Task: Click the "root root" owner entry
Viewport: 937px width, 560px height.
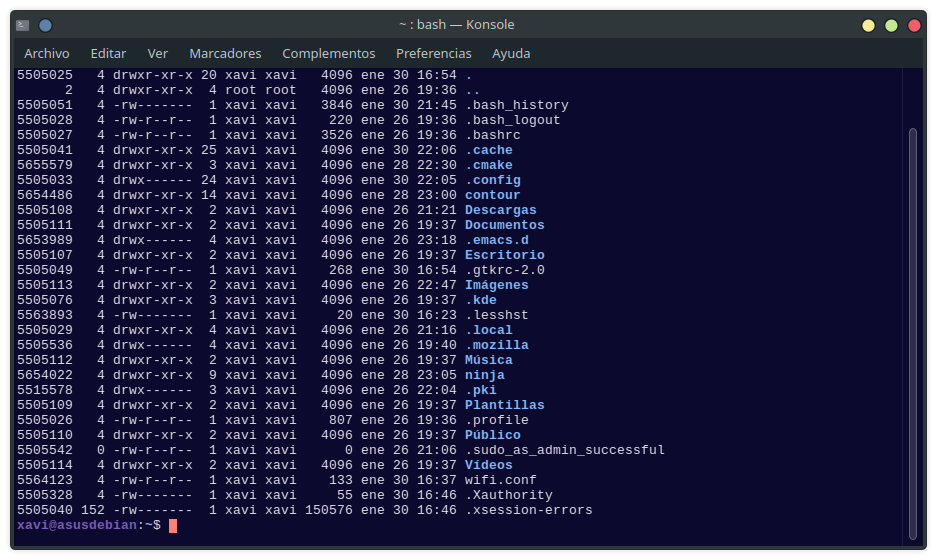Action: (x=261, y=90)
